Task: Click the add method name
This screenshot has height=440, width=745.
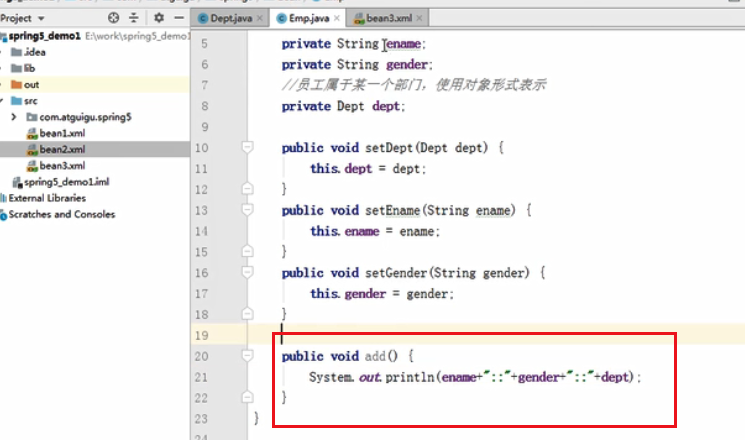Action: click(375, 356)
